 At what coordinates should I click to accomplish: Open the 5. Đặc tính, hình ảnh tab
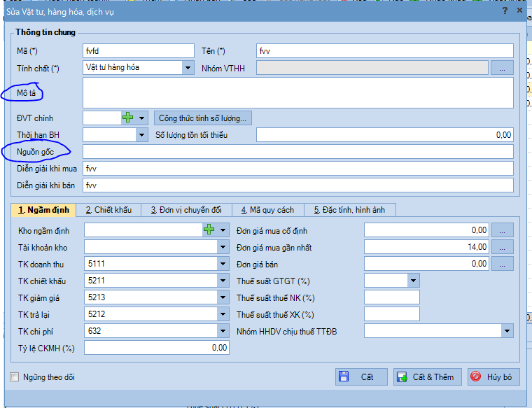pos(350,210)
